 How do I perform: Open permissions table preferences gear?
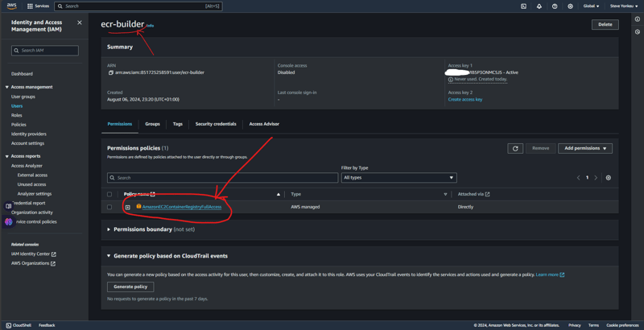coord(609,178)
